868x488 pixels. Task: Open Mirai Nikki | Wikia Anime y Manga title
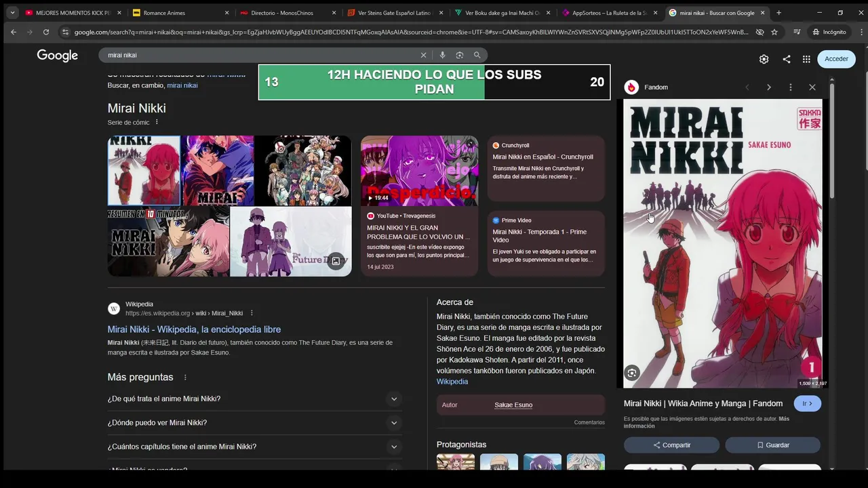click(703, 403)
